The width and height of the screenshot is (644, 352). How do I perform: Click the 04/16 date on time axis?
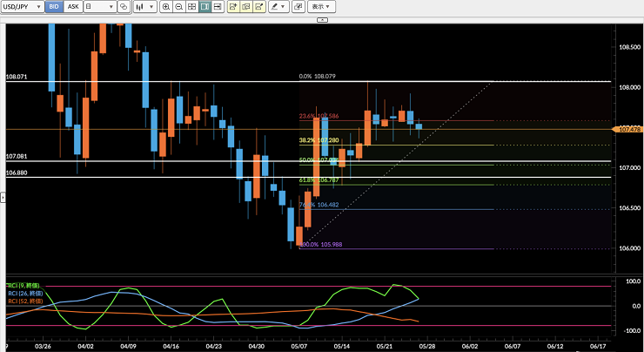pyautogui.click(x=171, y=346)
